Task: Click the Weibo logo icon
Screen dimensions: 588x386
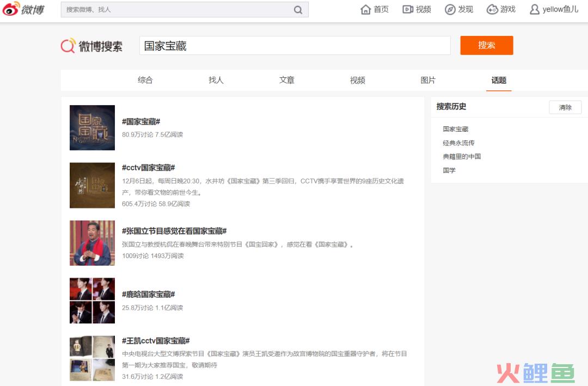Action: 10,9
